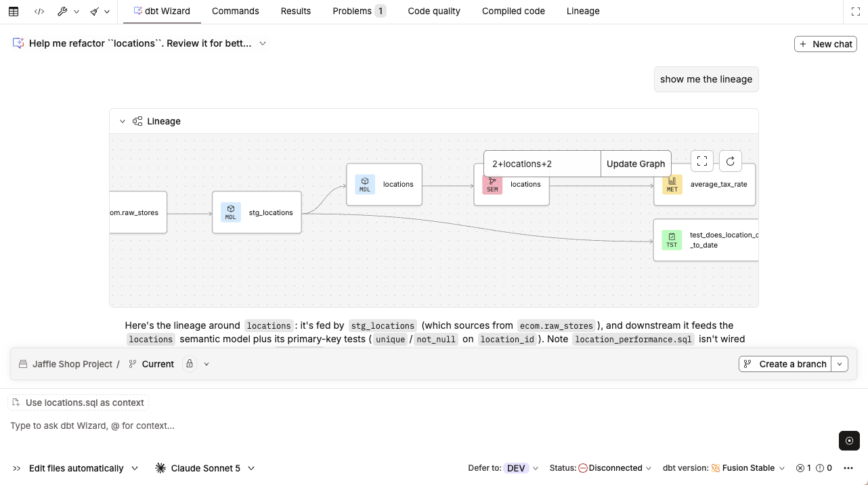Select the average_tax_rate metric label

point(719,184)
